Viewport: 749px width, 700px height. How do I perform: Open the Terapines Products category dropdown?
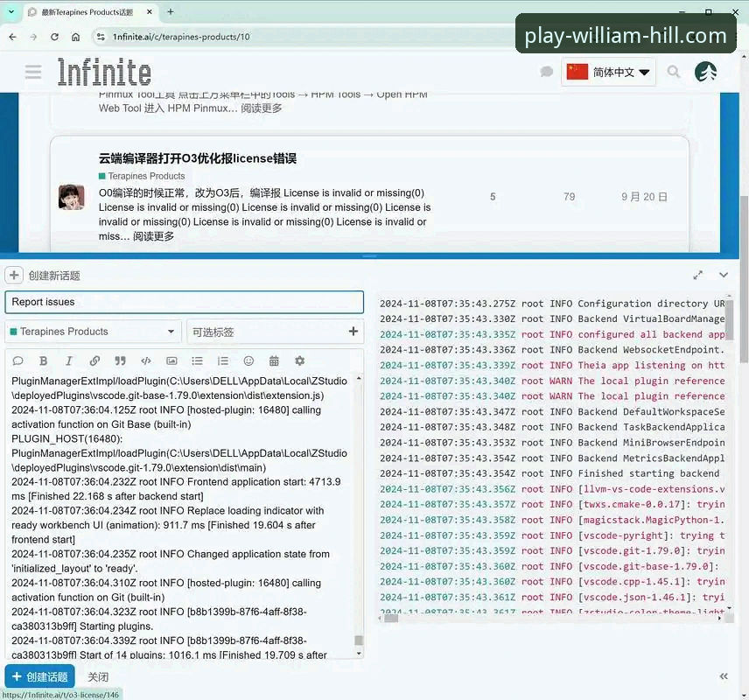tap(93, 332)
